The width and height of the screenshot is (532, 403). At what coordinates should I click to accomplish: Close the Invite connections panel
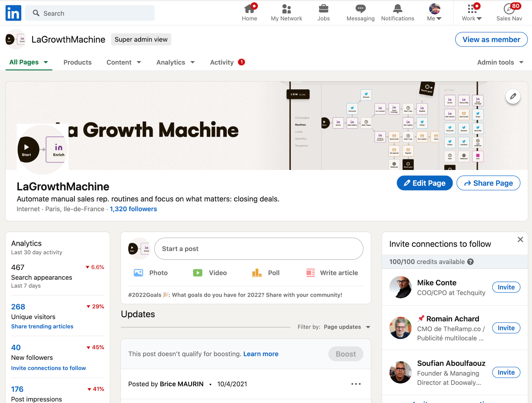(520, 239)
